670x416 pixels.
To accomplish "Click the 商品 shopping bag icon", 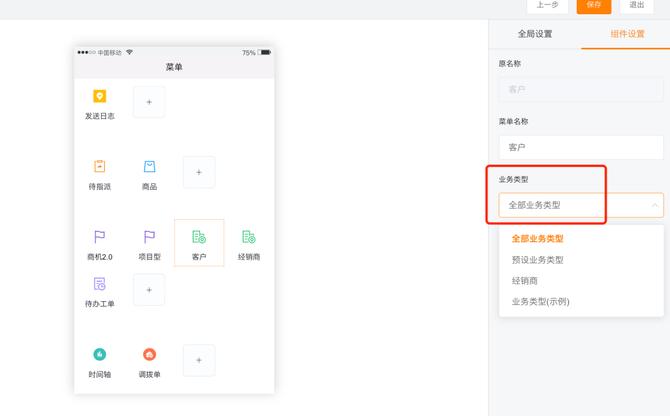I will tap(149, 167).
